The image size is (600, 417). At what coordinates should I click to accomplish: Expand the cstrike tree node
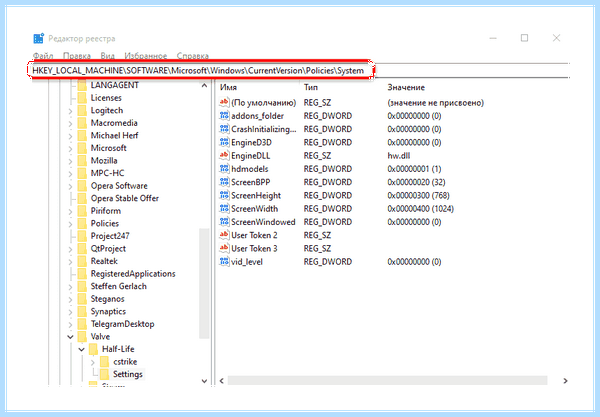click(x=93, y=362)
